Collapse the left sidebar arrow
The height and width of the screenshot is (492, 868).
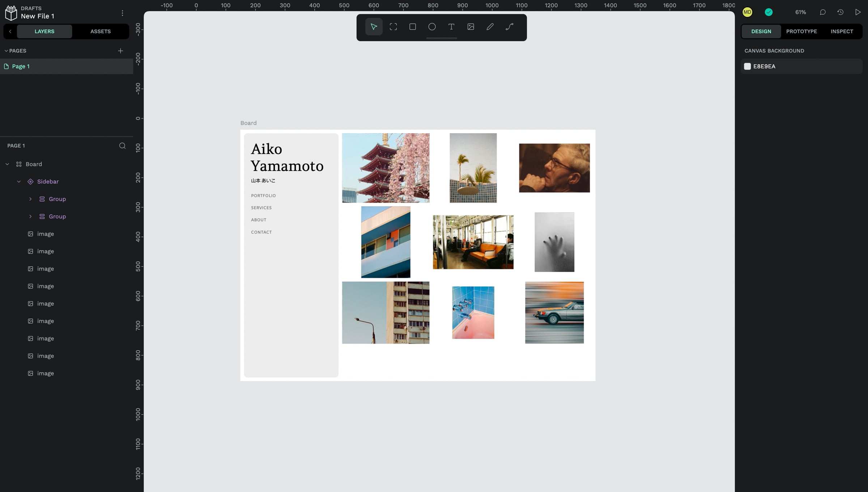pos(10,31)
